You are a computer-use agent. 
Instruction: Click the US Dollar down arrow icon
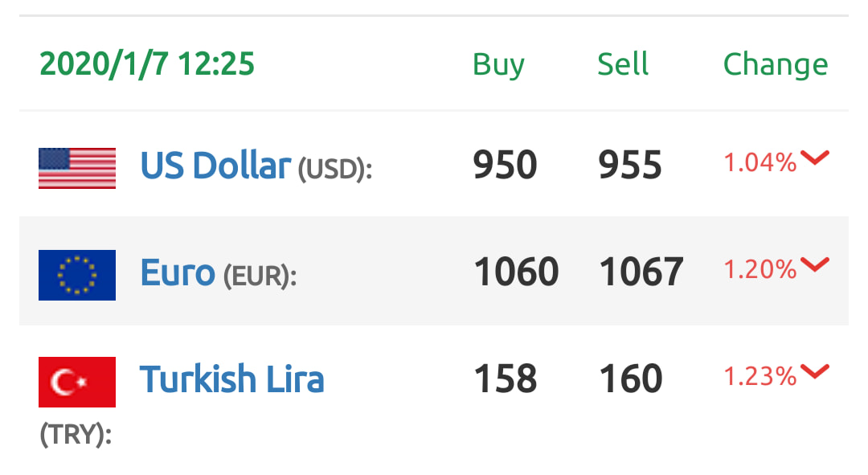[x=815, y=158]
